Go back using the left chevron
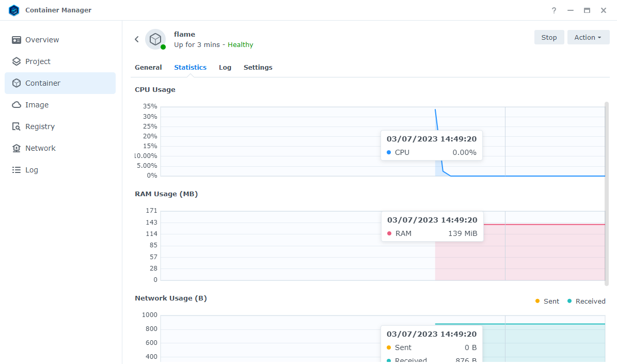 (x=136, y=39)
